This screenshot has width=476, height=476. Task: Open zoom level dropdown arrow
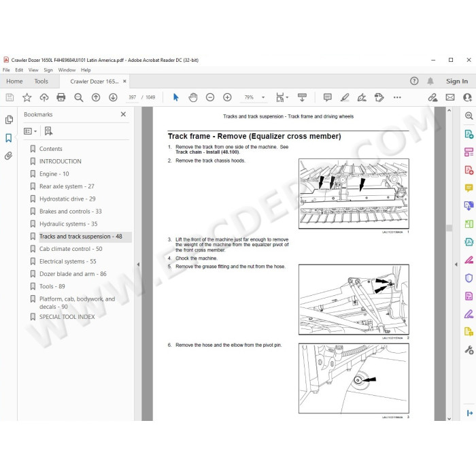[x=263, y=97]
